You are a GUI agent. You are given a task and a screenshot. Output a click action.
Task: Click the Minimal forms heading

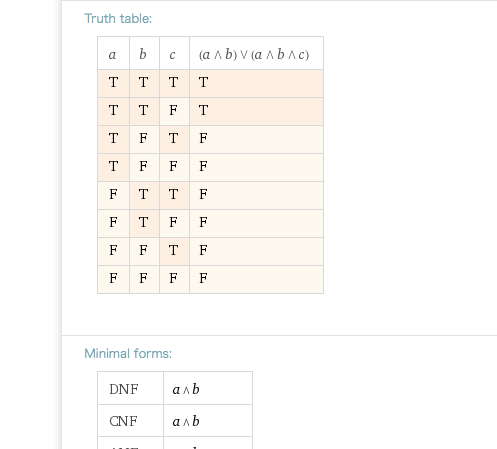128,354
